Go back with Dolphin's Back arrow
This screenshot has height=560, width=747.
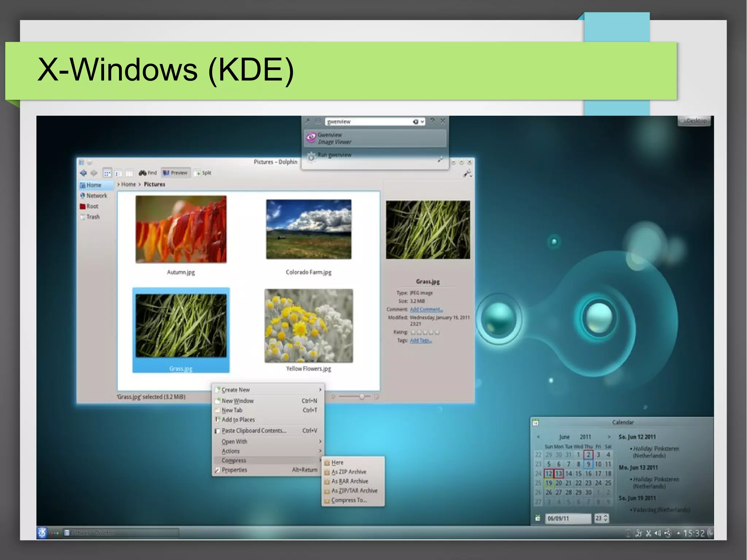point(83,173)
